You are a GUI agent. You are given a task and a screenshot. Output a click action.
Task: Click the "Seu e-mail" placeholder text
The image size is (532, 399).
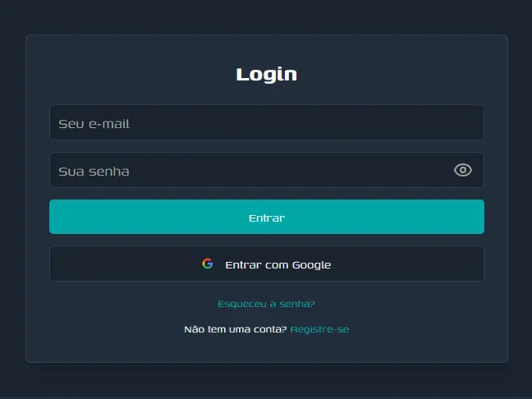tap(94, 124)
